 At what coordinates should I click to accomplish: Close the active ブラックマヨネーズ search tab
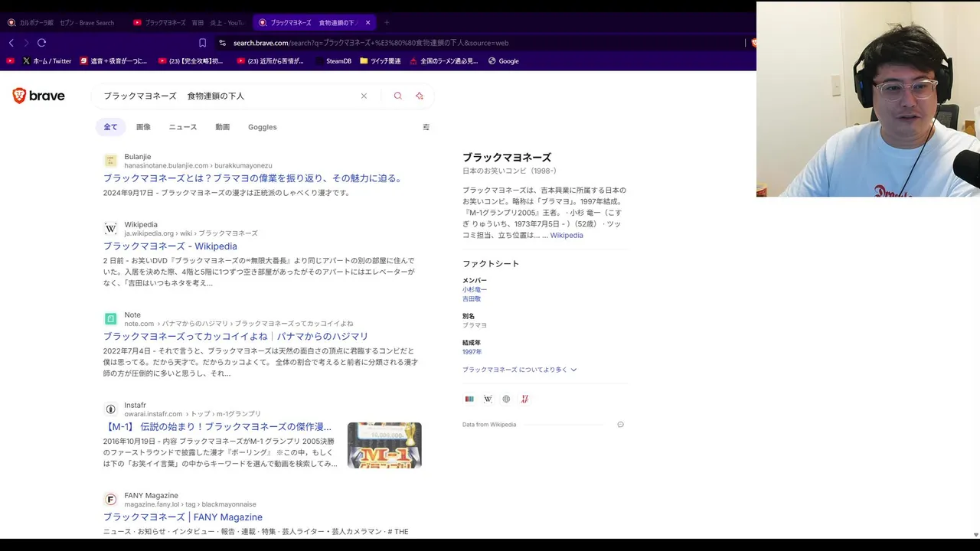367,22
